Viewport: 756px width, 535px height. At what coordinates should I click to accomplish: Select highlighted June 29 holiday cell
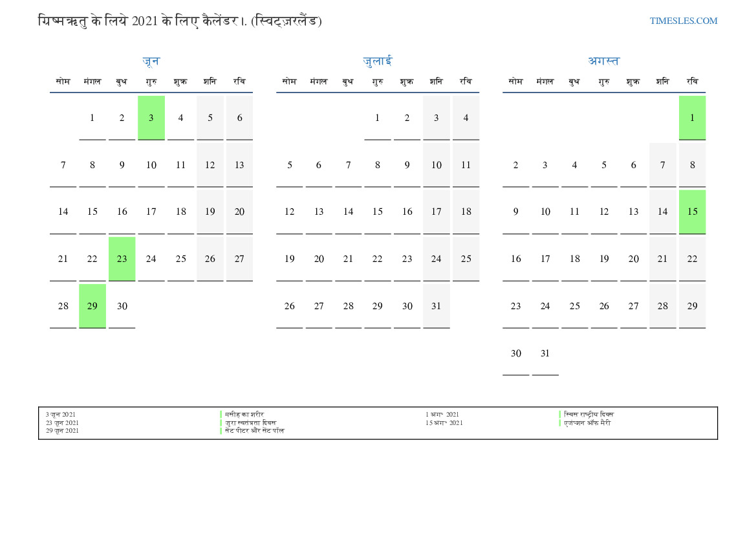coord(92,306)
